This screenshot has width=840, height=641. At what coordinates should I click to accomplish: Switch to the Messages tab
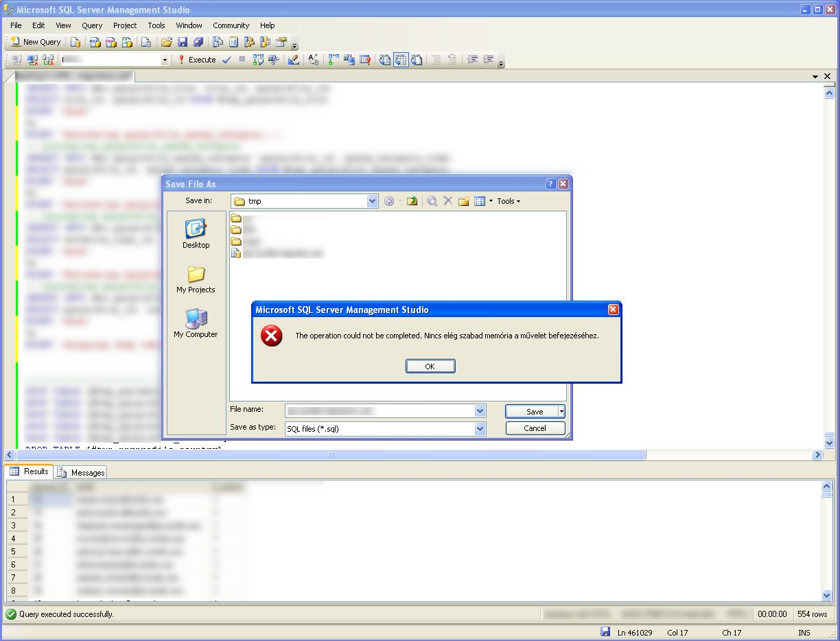pos(81,472)
